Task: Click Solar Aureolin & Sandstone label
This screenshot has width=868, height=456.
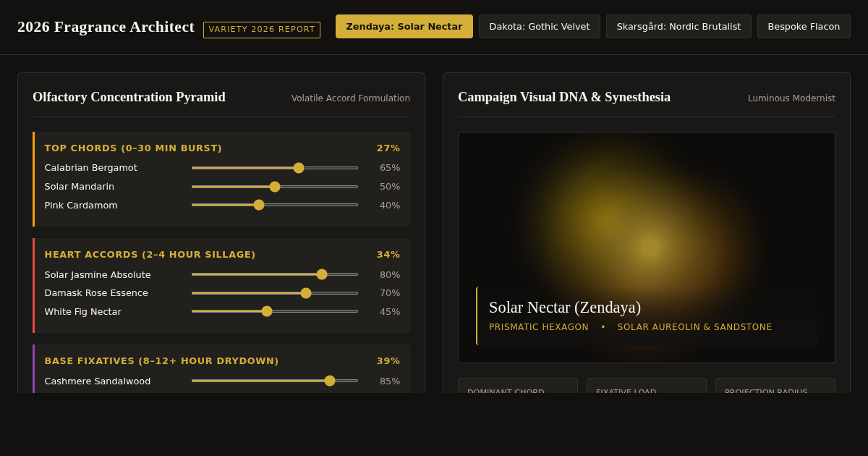Action: 694,327
